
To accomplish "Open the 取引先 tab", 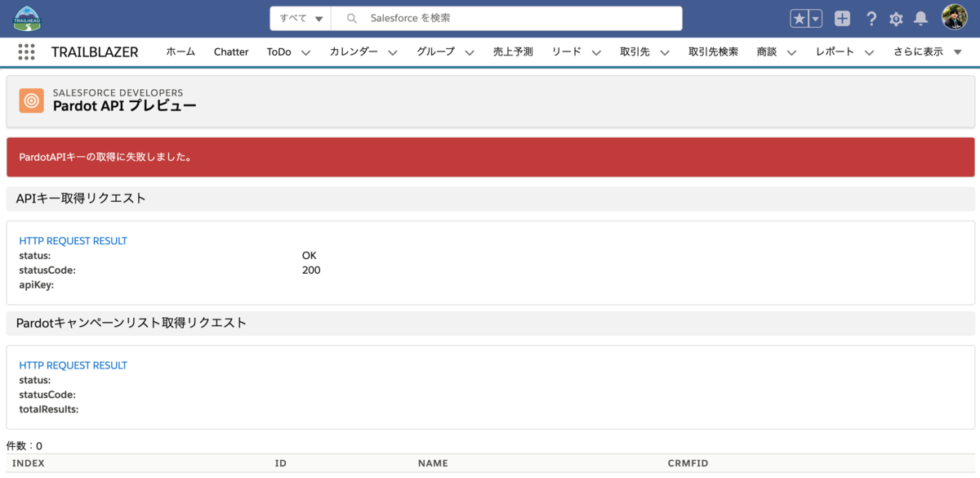I will coord(635,51).
